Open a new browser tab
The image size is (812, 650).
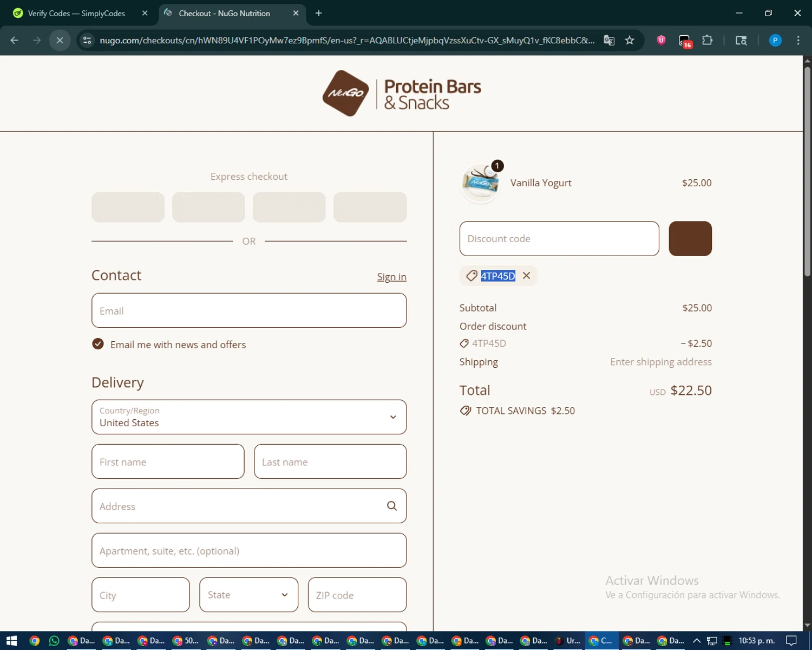click(x=318, y=13)
